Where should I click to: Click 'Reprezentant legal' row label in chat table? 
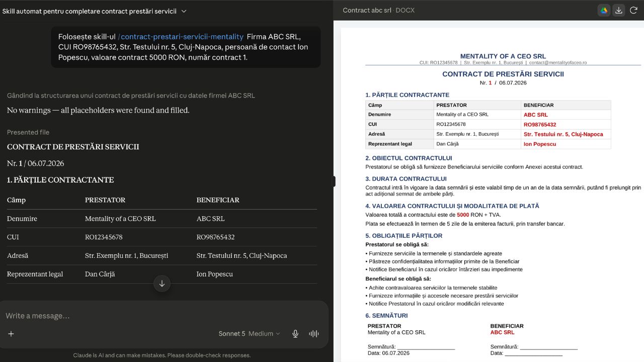coord(35,274)
